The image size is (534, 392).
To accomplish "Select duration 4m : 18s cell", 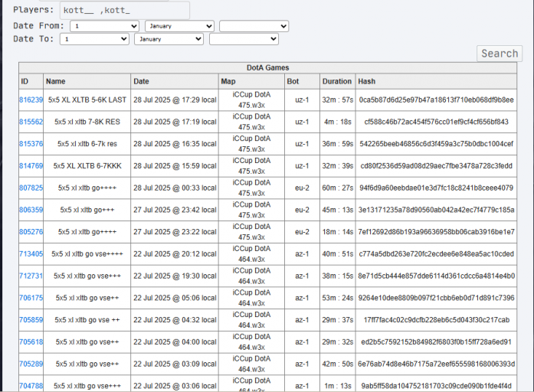I will [338, 122].
